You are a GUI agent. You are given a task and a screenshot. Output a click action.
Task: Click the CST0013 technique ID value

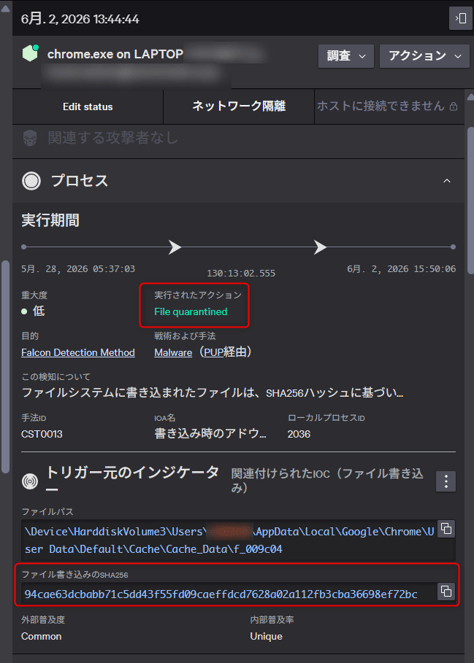coord(42,434)
